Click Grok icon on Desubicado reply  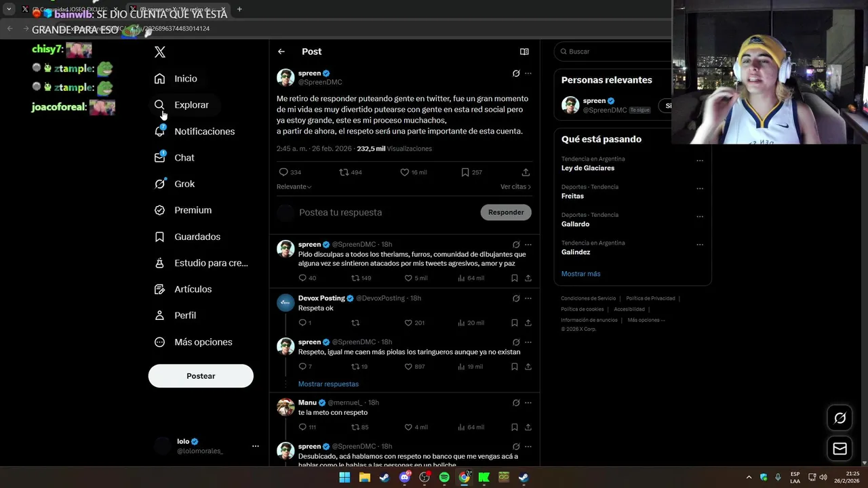tap(516, 447)
